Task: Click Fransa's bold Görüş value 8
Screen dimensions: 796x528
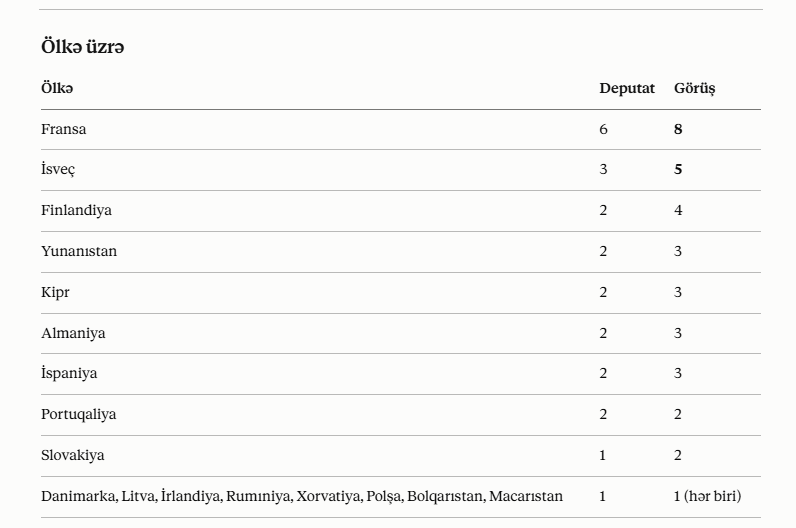Action: [678, 129]
